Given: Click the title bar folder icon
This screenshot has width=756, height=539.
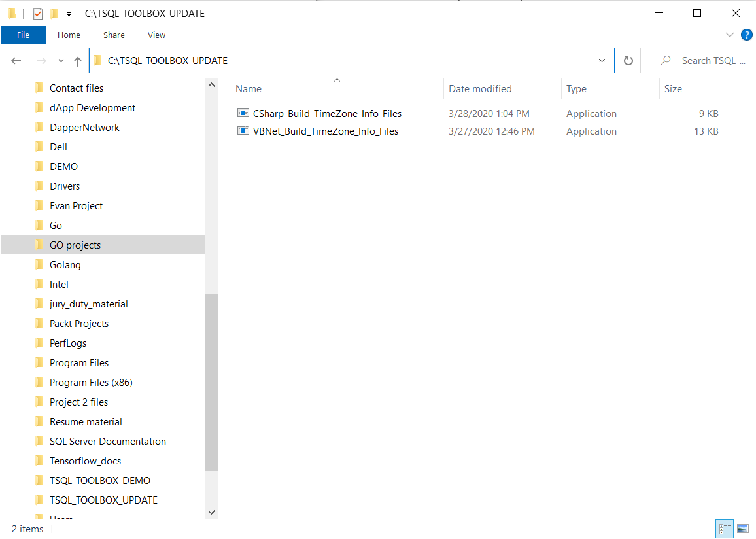Looking at the screenshot, I should click(12, 14).
